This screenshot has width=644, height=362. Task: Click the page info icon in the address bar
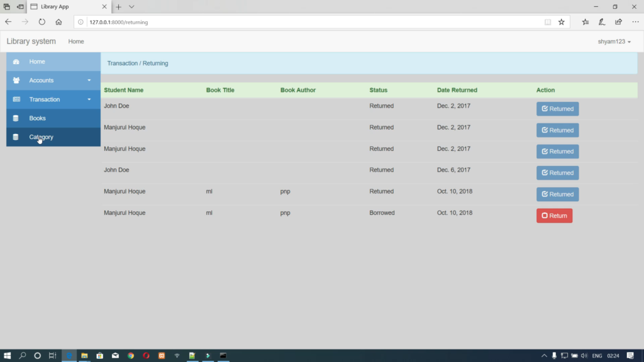click(80, 21)
